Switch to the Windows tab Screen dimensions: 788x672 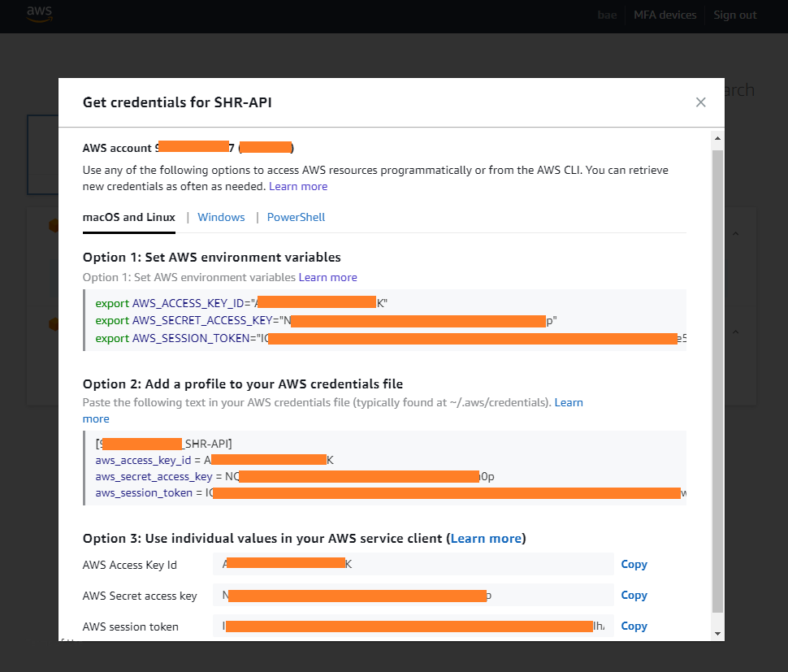pos(221,217)
